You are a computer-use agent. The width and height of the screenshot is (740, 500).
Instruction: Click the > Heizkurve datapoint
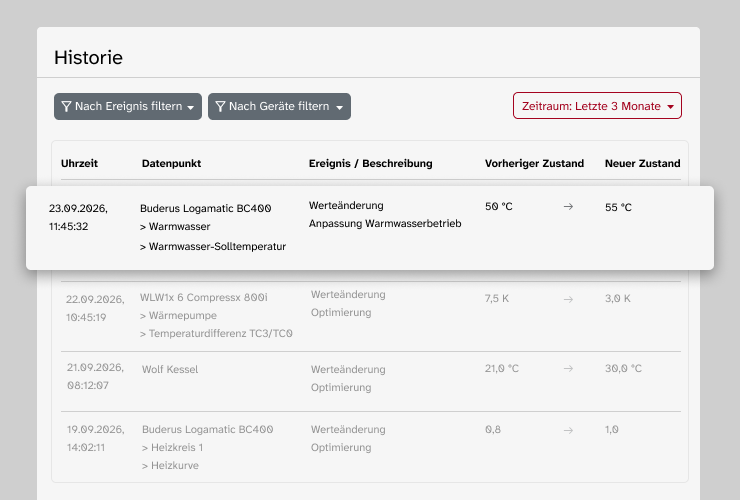170,465
